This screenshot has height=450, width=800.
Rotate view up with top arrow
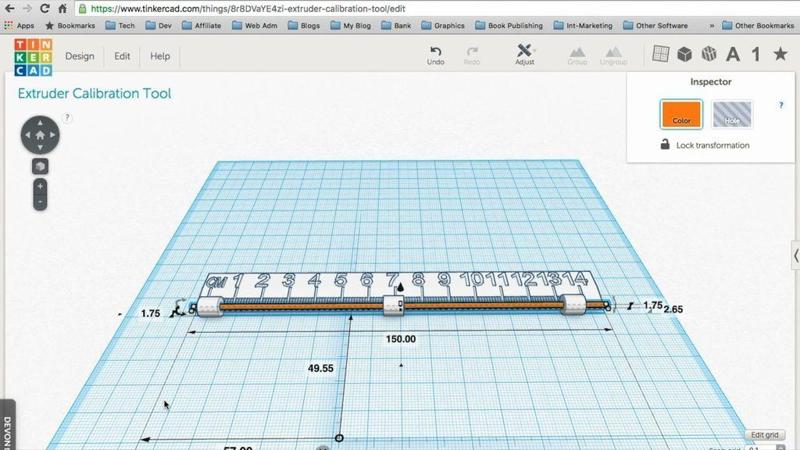40,122
